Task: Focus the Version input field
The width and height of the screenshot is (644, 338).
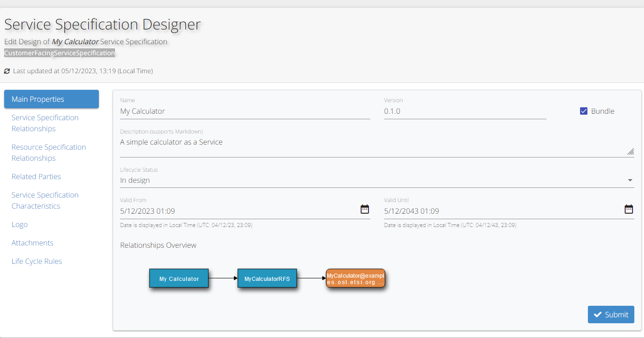Action: (x=465, y=111)
